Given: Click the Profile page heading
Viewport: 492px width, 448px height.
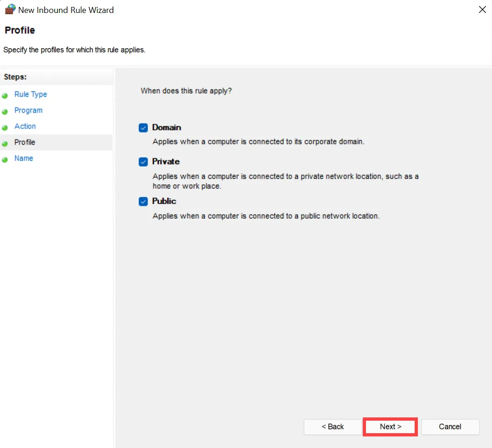Looking at the screenshot, I should (20, 30).
